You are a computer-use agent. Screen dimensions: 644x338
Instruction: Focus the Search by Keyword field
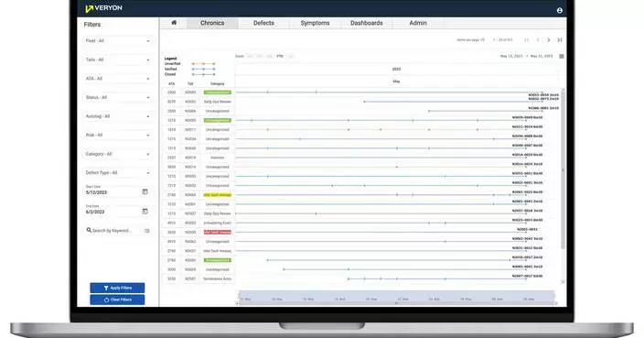[x=117, y=231]
